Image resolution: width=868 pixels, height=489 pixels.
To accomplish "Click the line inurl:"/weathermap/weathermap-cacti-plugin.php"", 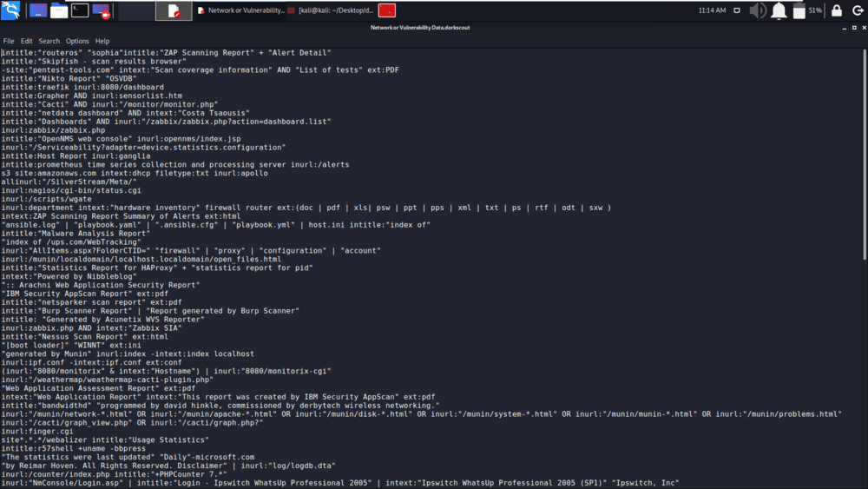I will coord(108,380).
